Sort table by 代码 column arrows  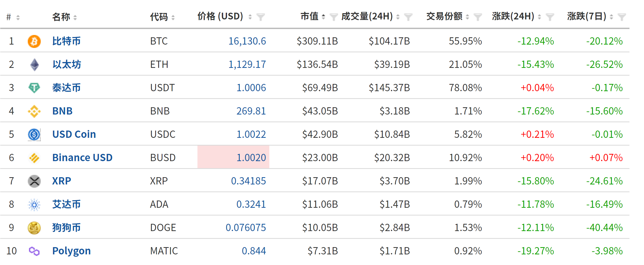[173, 17]
